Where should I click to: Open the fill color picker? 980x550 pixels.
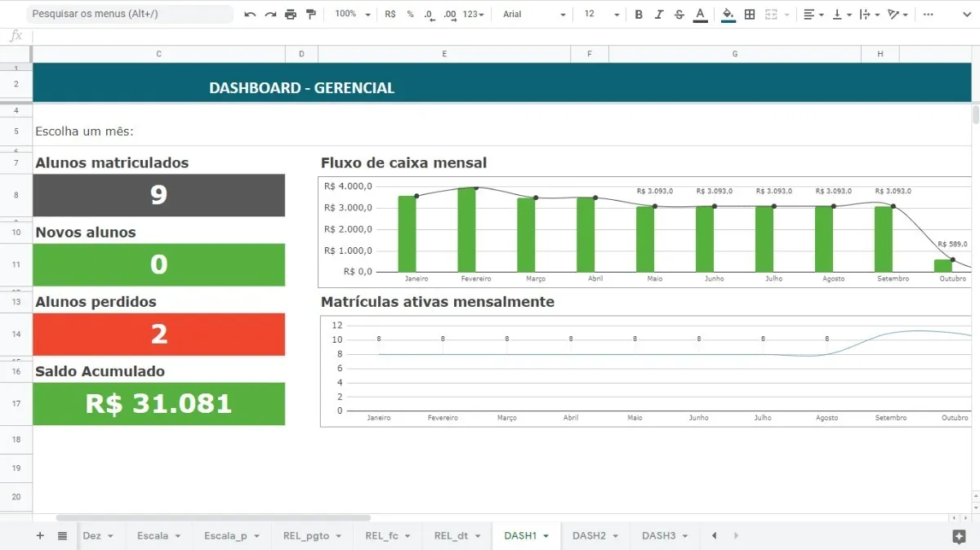coord(728,15)
